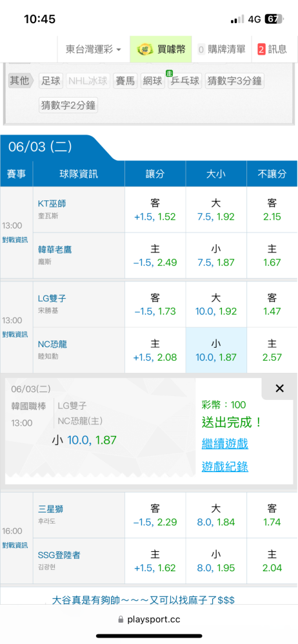Pick 韓華老鷹 主 moneyline 1.67

[x=272, y=256]
